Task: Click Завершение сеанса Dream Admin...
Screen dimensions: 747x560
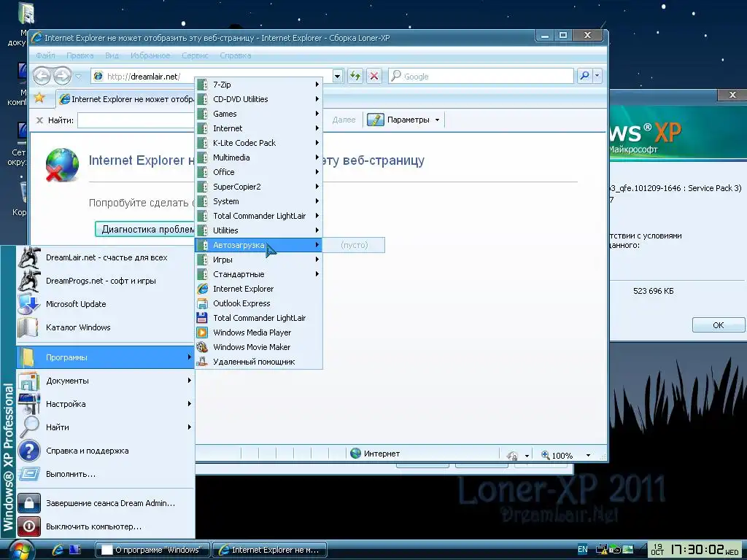Action: pyautogui.click(x=106, y=503)
